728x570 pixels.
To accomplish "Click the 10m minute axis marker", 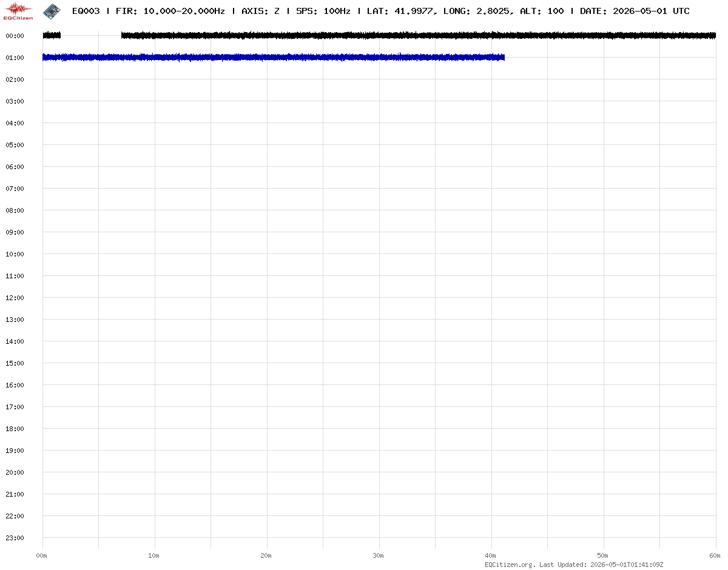I will tap(154, 555).
